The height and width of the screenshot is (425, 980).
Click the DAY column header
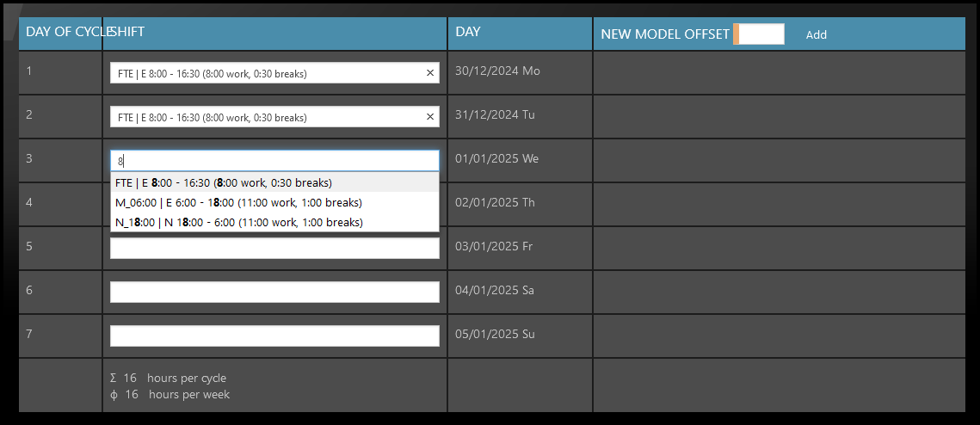click(x=468, y=33)
